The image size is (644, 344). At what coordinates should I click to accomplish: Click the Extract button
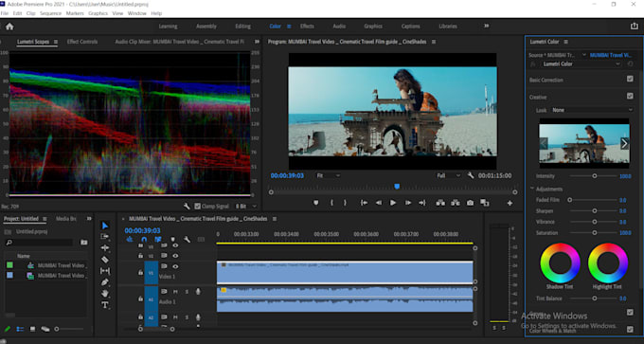point(456,203)
